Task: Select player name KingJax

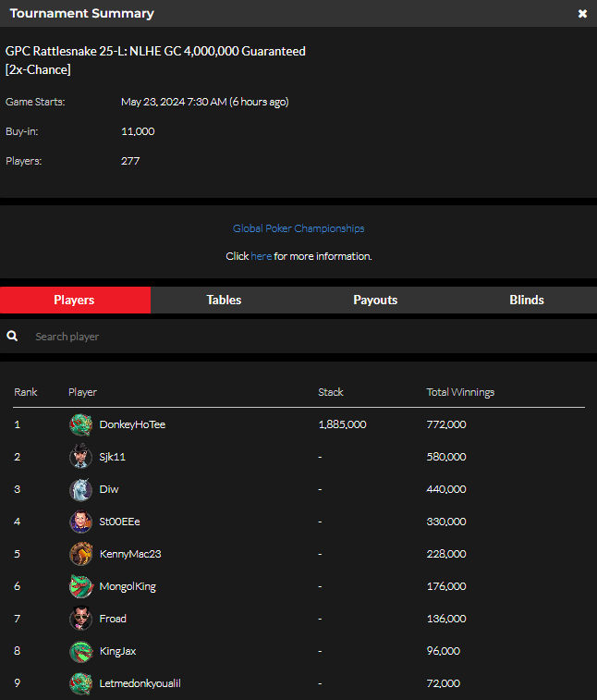Action: pyautogui.click(x=117, y=651)
